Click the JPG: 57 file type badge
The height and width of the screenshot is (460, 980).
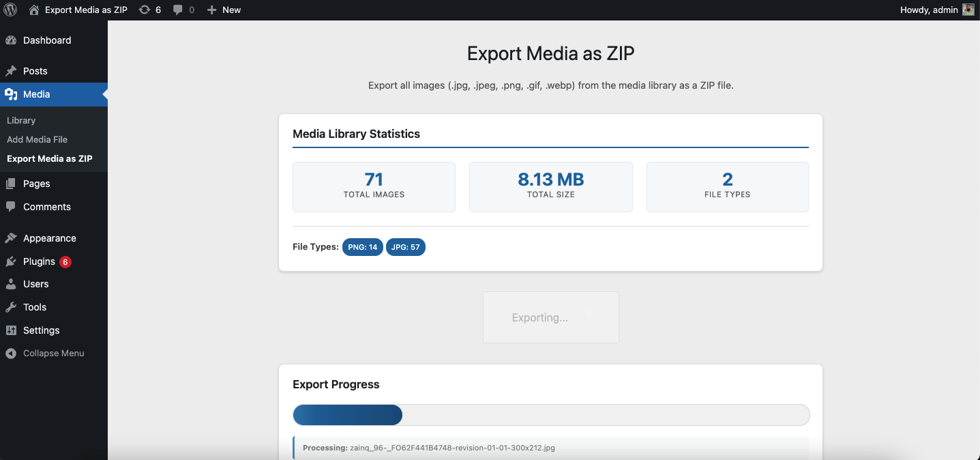(x=405, y=247)
